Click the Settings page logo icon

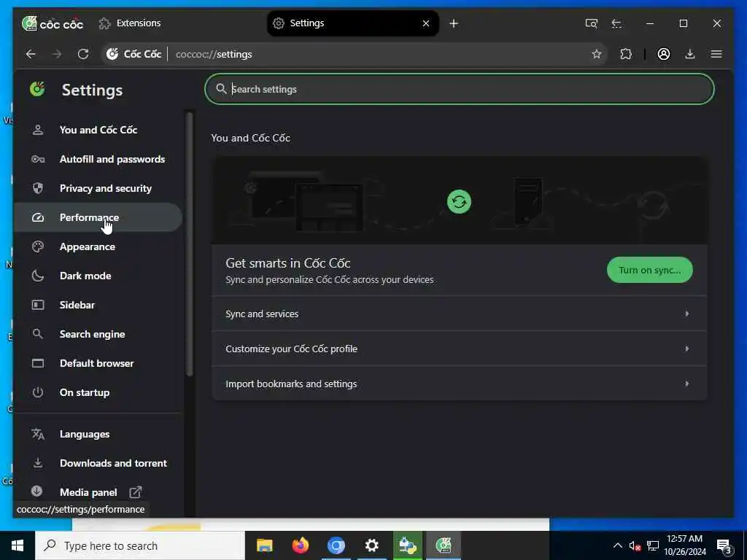[37, 89]
